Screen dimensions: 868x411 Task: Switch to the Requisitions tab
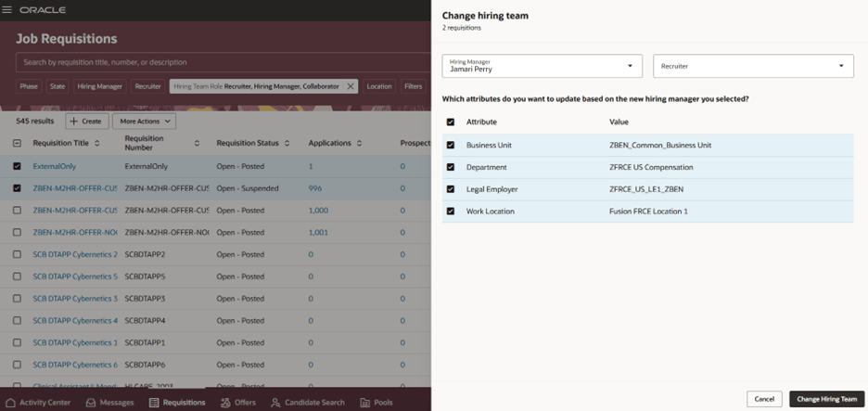pos(177,403)
